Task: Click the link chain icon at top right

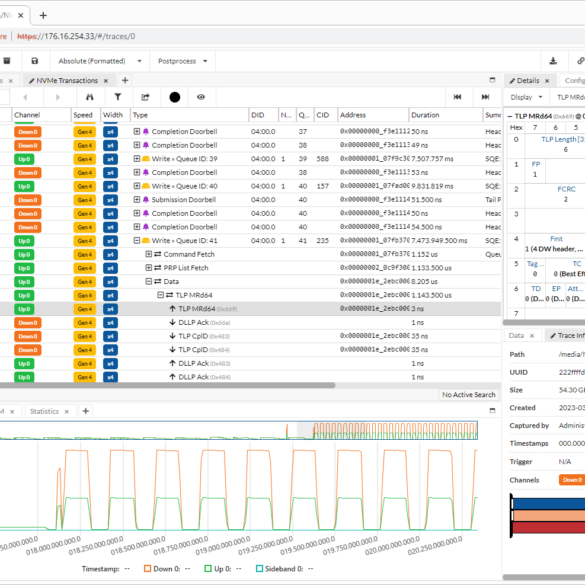Action: 580,61
